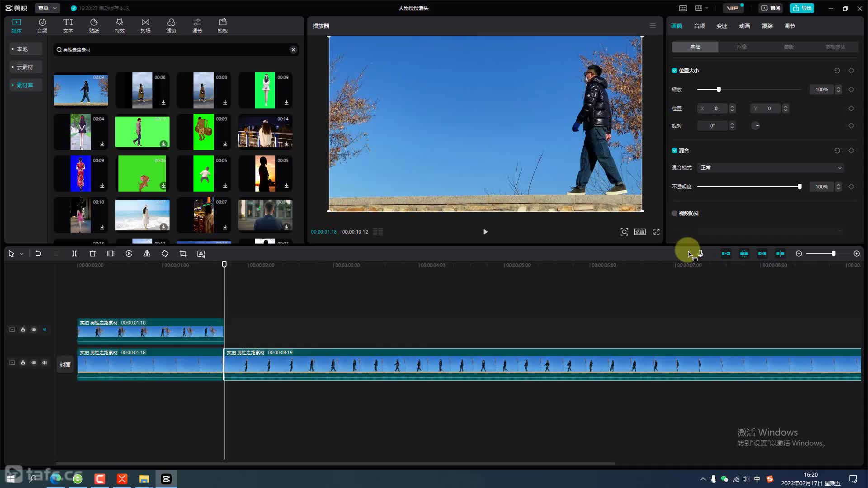The image size is (868, 488).
Task: Open the 贴纸 stickers panel
Action: [x=94, y=26]
